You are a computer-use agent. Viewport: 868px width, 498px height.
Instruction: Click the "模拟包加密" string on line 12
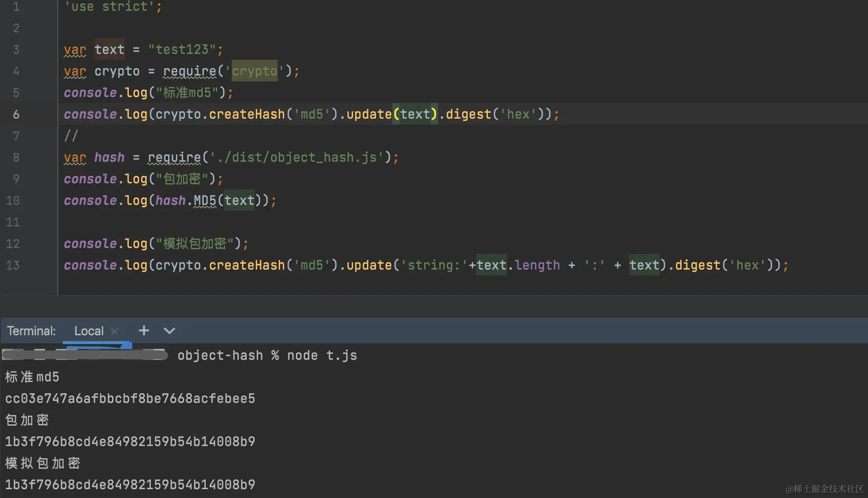click(x=195, y=244)
